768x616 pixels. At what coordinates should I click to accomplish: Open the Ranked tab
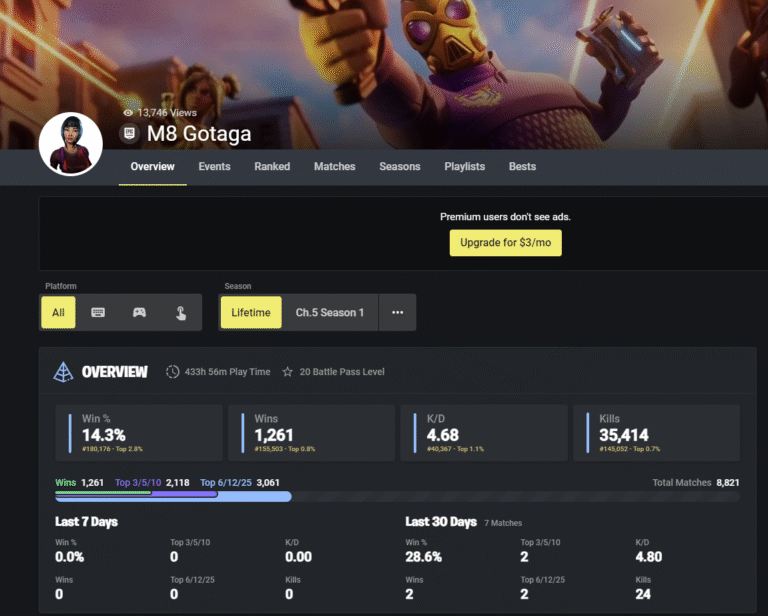pos(272,166)
